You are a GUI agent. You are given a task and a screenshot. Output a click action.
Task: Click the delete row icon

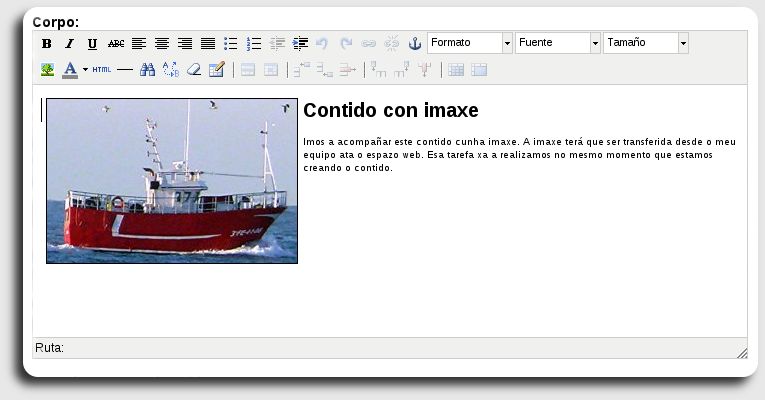pyautogui.click(x=348, y=70)
